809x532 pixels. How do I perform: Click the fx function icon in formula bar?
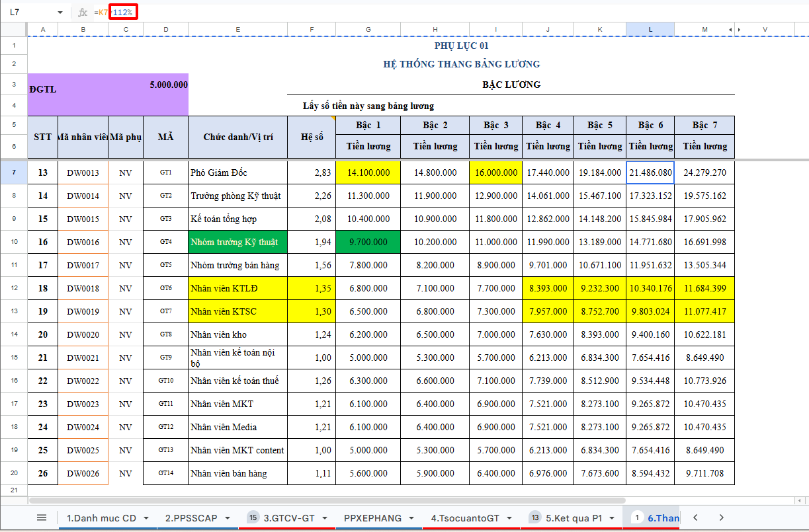(83, 13)
